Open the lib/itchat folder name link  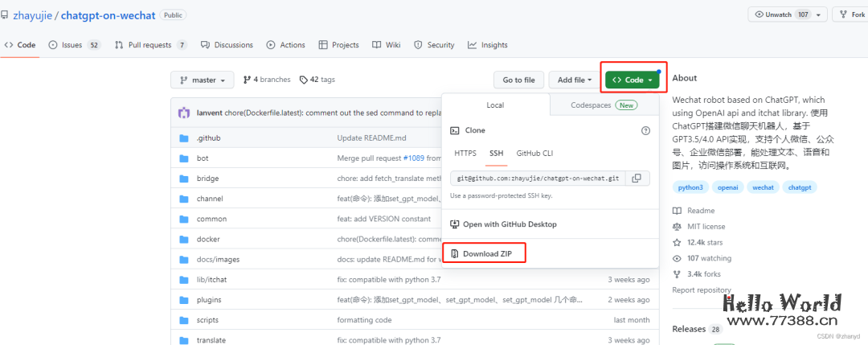tap(211, 280)
